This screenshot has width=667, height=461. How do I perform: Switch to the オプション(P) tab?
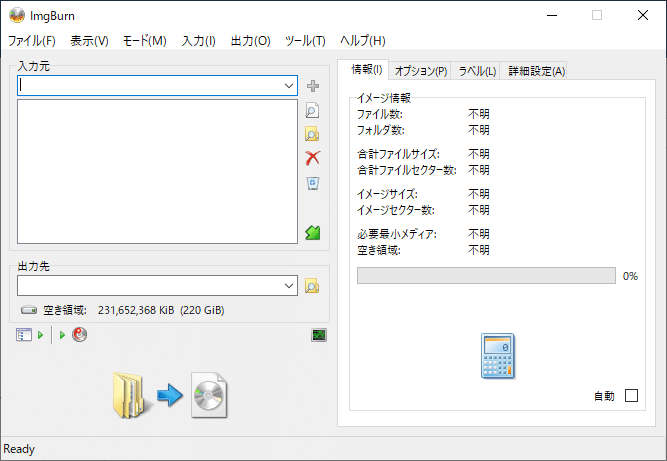[421, 71]
